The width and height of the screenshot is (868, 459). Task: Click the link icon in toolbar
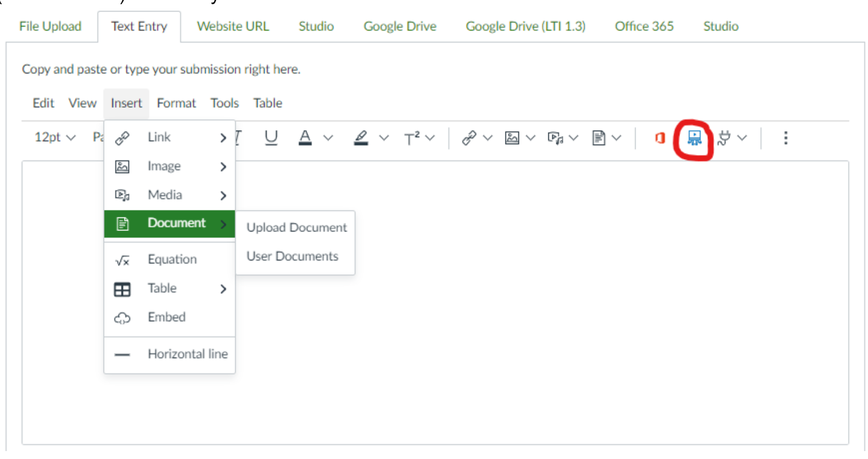coord(469,138)
